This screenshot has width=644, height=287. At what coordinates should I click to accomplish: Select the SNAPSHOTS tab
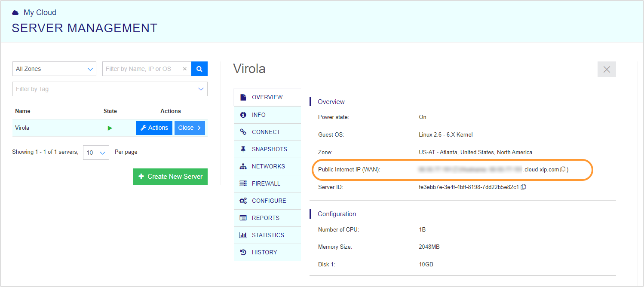(x=267, y=149)
